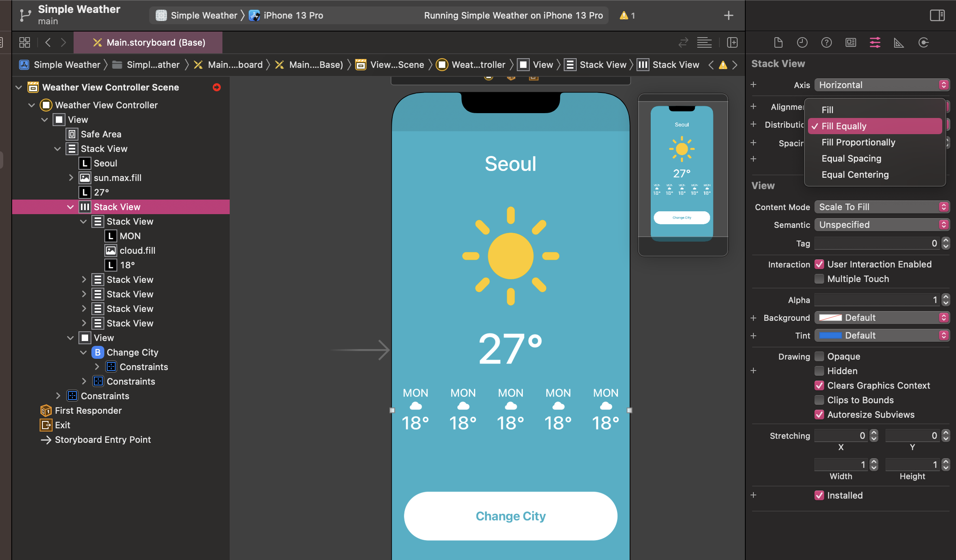Check the Hidden drawing option
This screenshot has width=956, height=560.
819,371
